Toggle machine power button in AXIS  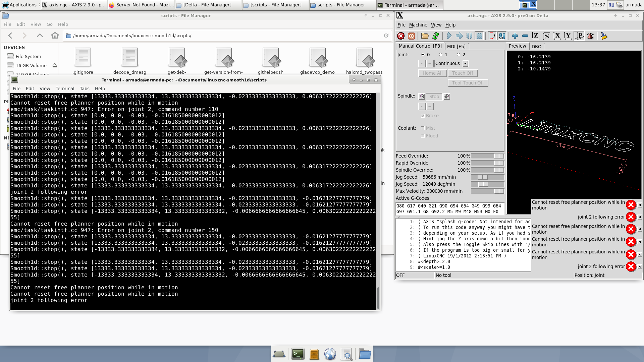[412, 36]
